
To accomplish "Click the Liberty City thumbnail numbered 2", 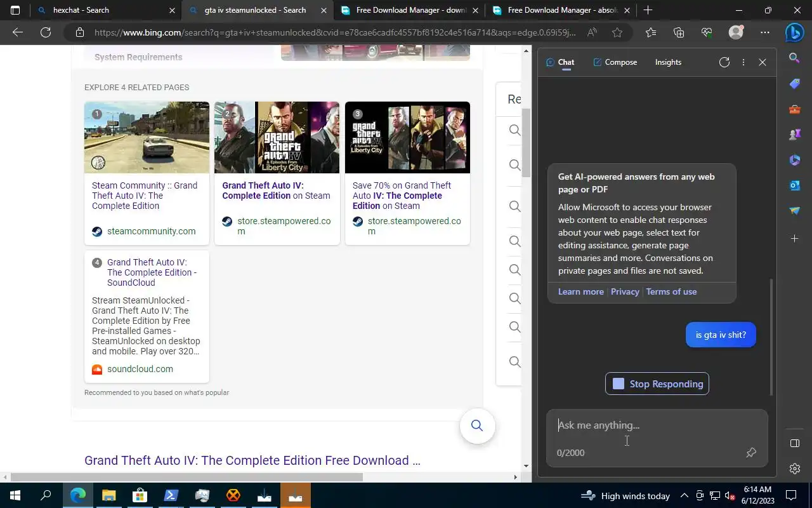I will coord(277,137).
